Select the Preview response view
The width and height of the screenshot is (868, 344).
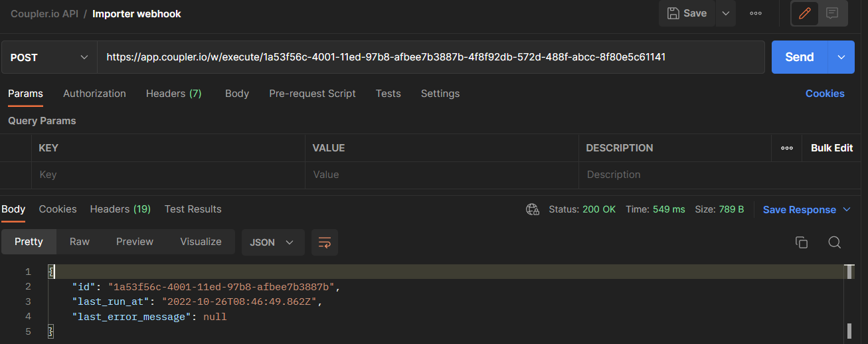click(135, 242)
